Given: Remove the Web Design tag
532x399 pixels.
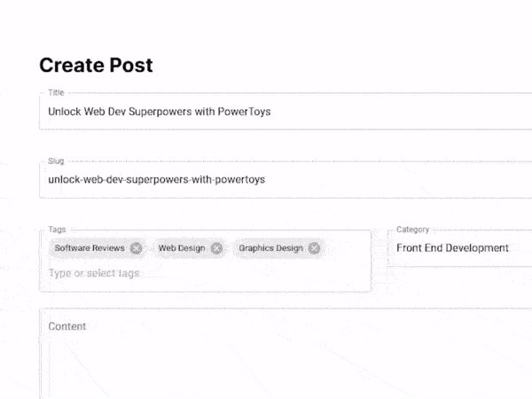Looking at the screenshot, I should (216, 248).
